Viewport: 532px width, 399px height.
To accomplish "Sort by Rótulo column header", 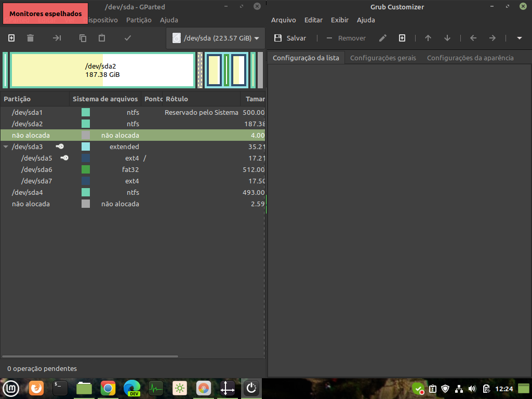I will [201, 99].
